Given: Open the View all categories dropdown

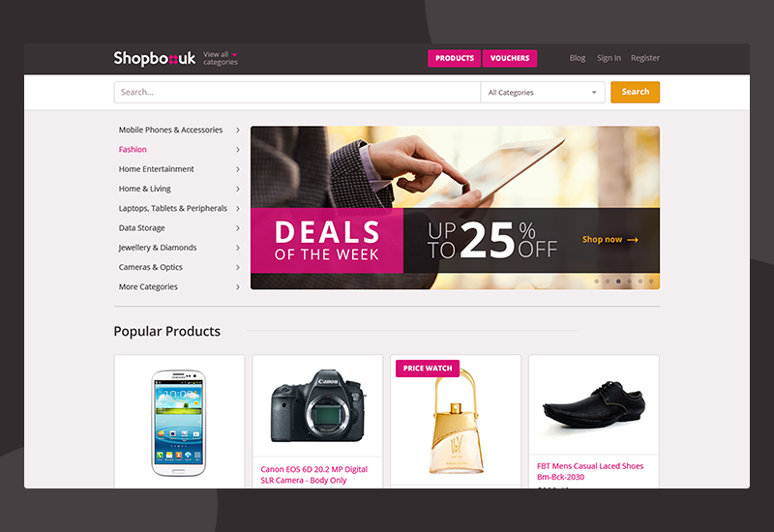Looking at the screenshot, I should (x=221, y=58).
